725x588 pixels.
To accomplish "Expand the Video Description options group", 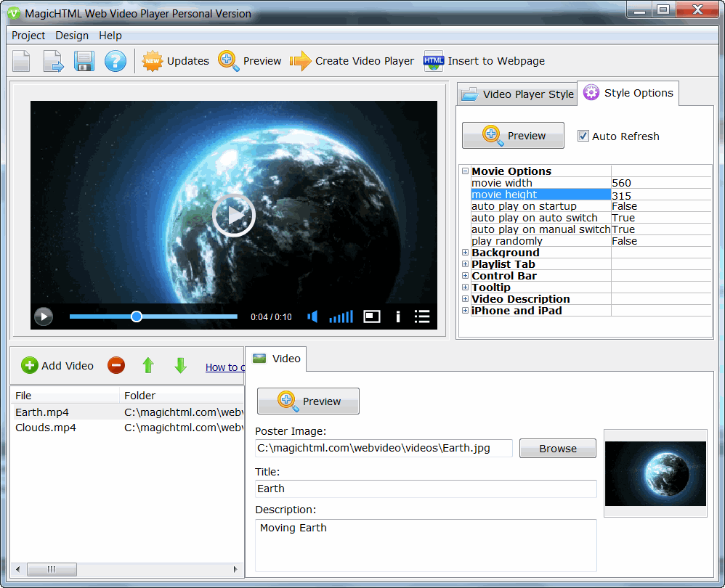I will pos(465,298).
